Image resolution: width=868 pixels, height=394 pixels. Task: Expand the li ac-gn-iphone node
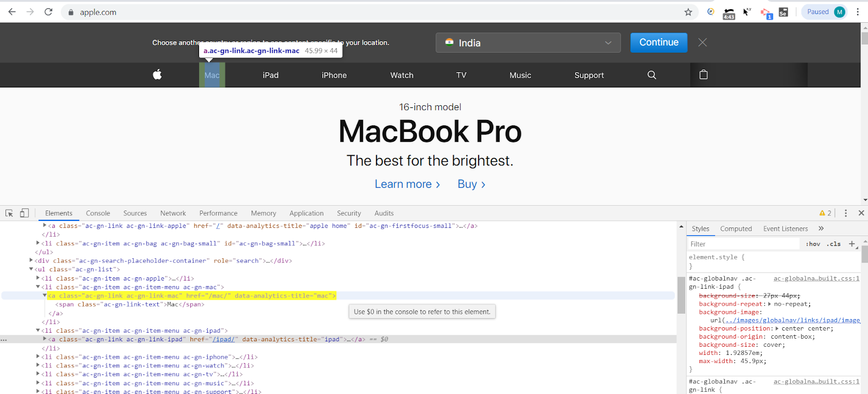(37, 357)
